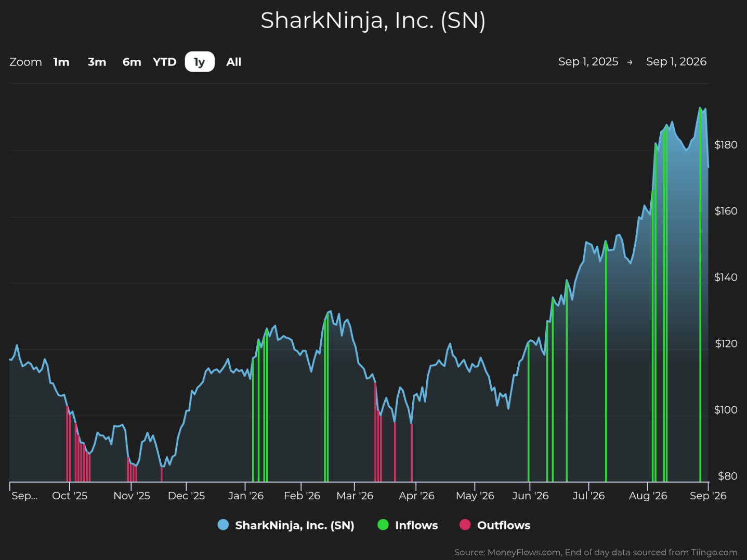This screenshot has height=560, width=747.
Task: Click the Jan '26 axis label
Action: tap(246, 496)
